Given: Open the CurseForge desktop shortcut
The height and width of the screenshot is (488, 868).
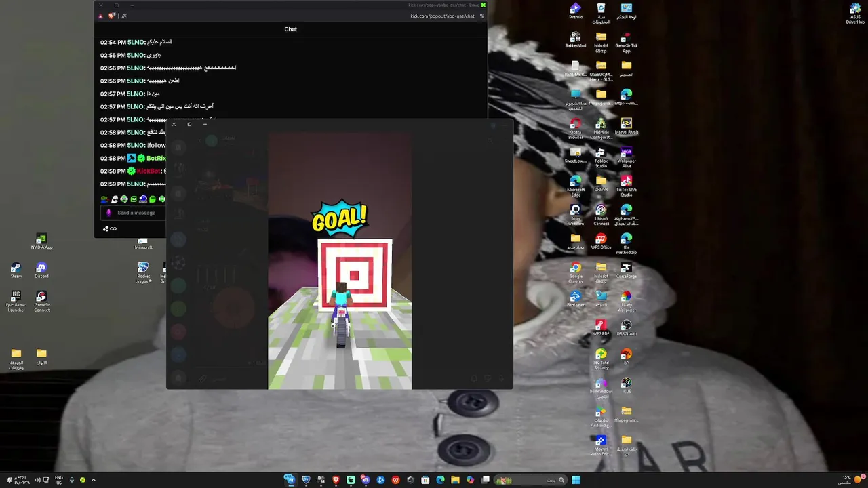Looking at the screenshot, I should click(627, 270).
